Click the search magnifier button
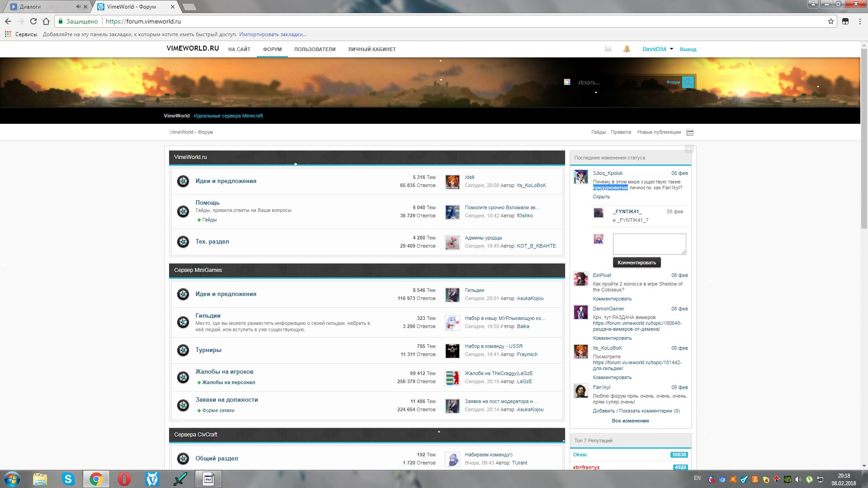The image size is (868, 488). [688, 82]
